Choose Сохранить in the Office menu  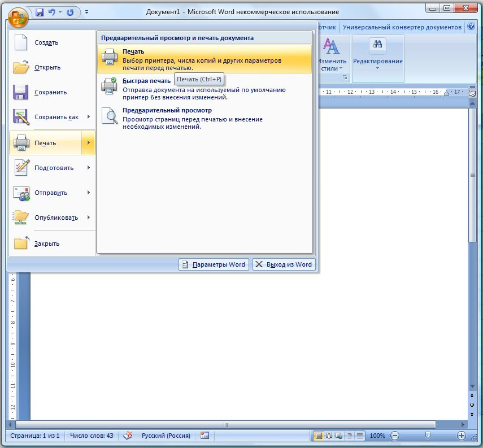point(52,92)
